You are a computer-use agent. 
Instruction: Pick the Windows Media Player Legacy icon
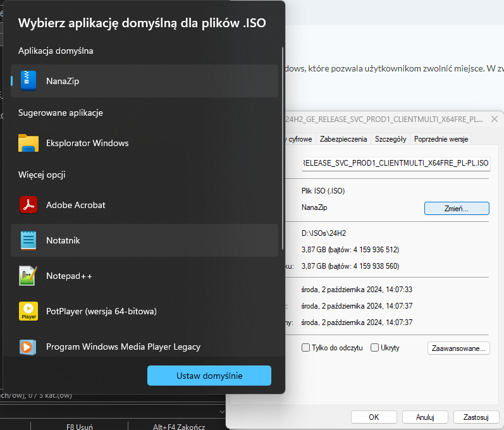28,347
